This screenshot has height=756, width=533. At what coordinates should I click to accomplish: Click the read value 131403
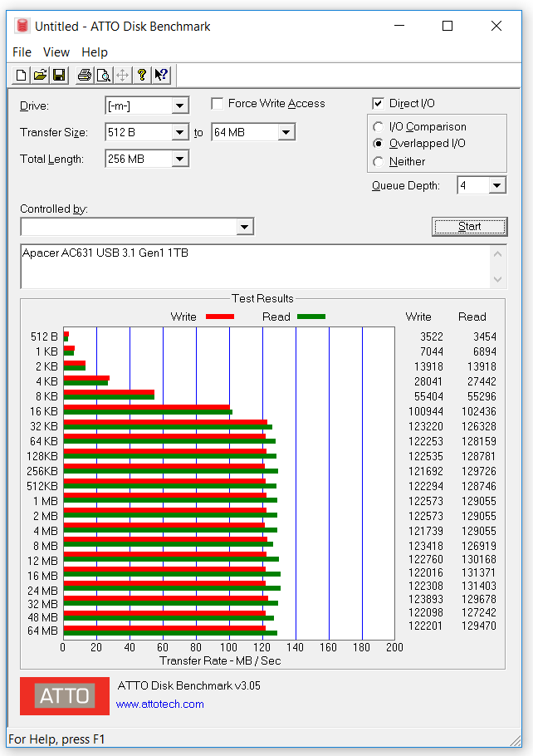478,586
